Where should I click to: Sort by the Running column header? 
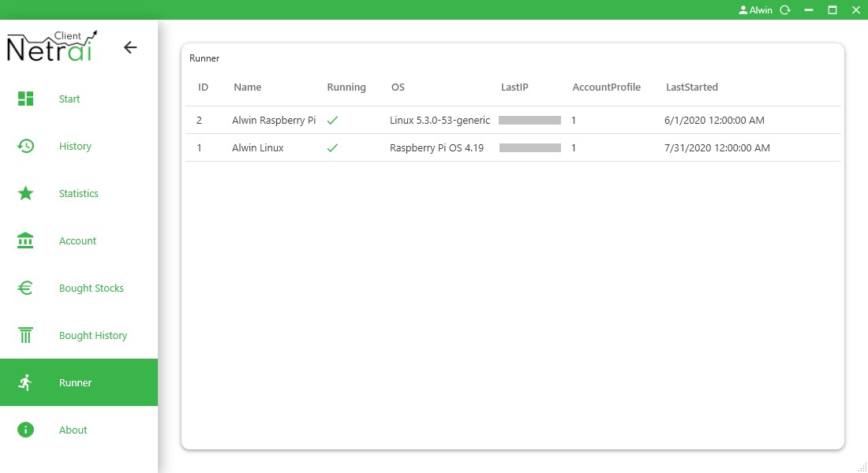pyautogui.click(x=346, y=88)
